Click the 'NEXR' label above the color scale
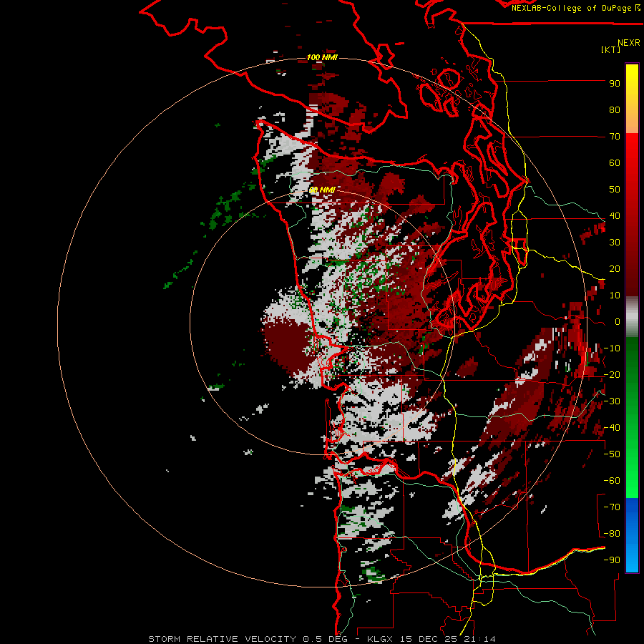 [628, 43]
